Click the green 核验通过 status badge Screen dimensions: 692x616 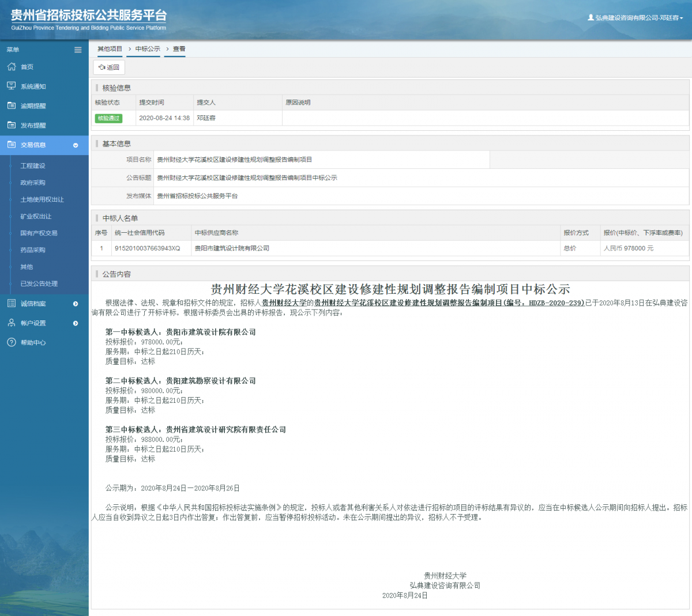click(x=108, y=118)
